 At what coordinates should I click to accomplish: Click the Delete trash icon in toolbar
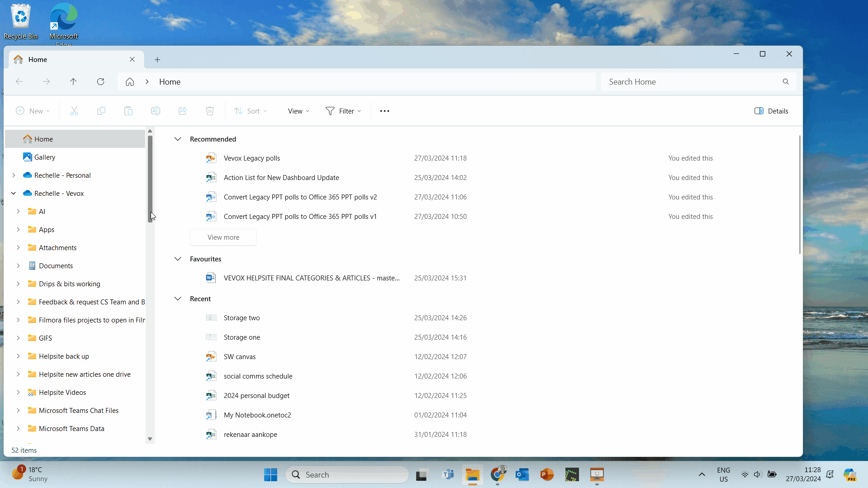210,111
